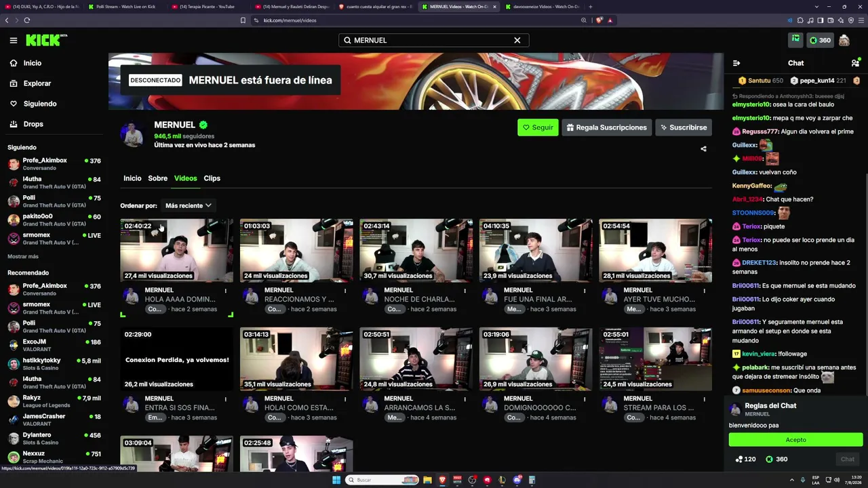Click the green icon beside the points balance
Image resolution: width=868 pixels, height=488 pixels.
tap(795, 40)
